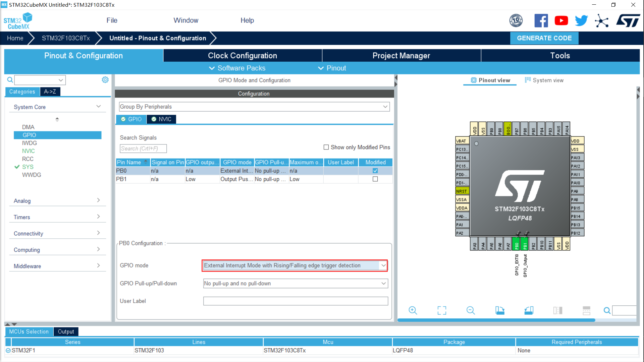Enable Show only Modified Pins

[x=326, y=147]
